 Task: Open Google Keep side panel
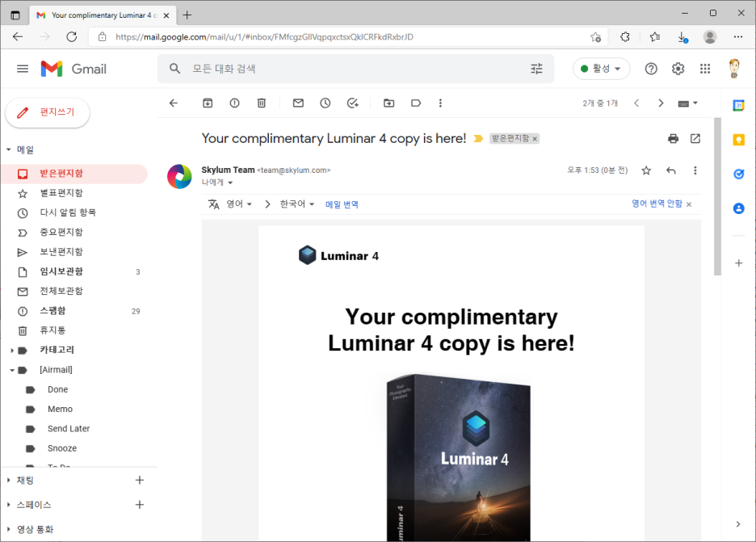coord(738,140)
